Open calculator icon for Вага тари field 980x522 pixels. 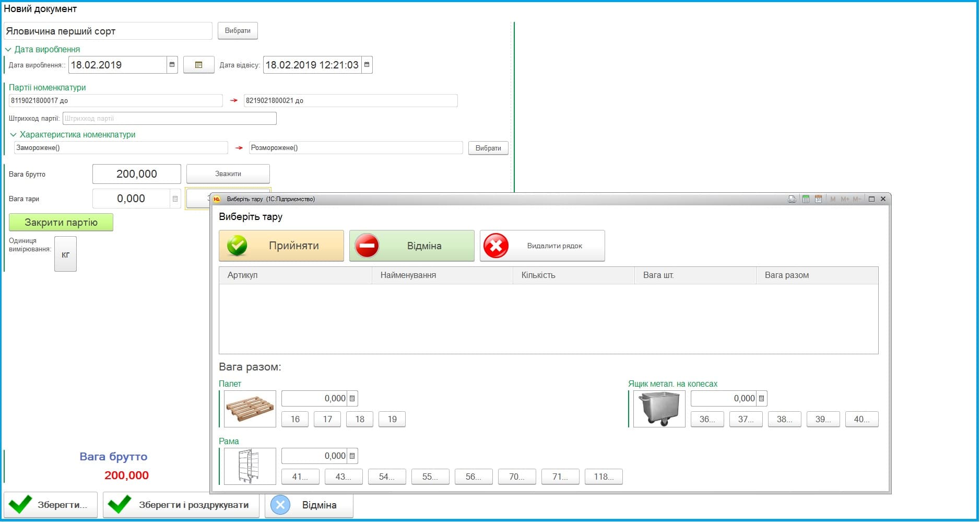[175, 199]
